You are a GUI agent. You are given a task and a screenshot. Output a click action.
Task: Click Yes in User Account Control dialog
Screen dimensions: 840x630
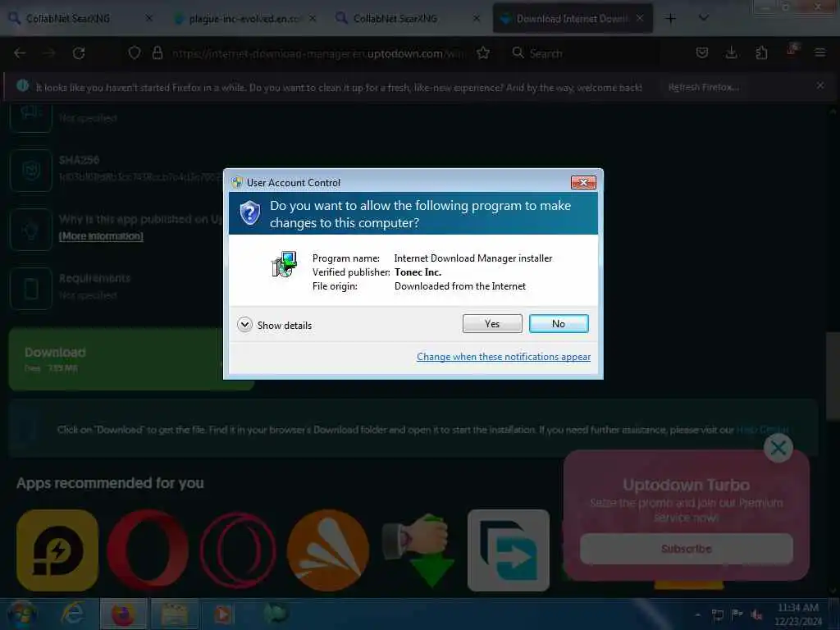click(x=492, y=323)
